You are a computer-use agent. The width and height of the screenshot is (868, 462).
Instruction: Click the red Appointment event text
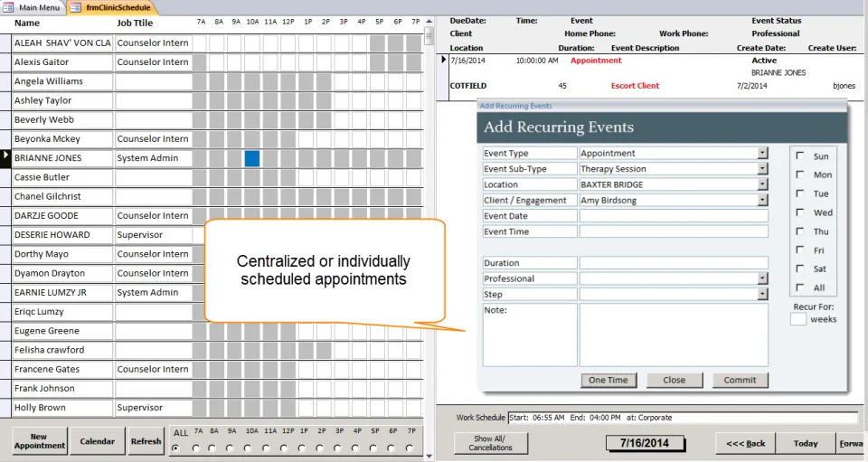tap(596, 61)
